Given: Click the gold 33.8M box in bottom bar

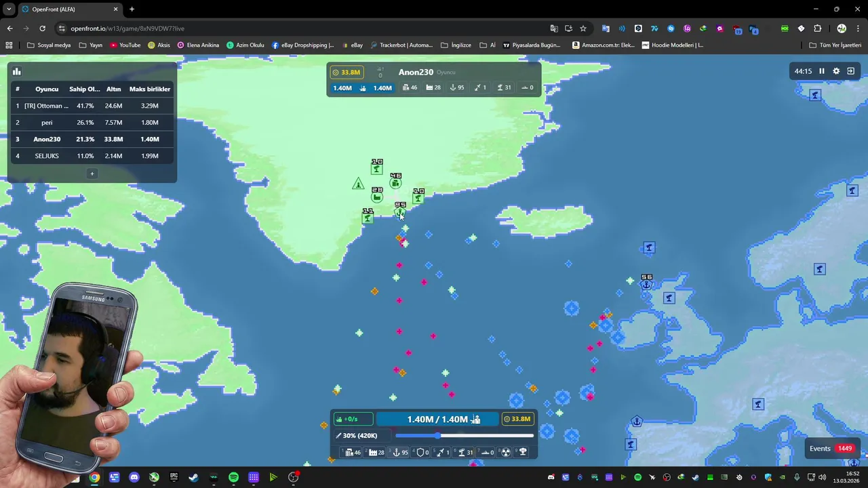Looking at the screenshot, I should [517, 419].
